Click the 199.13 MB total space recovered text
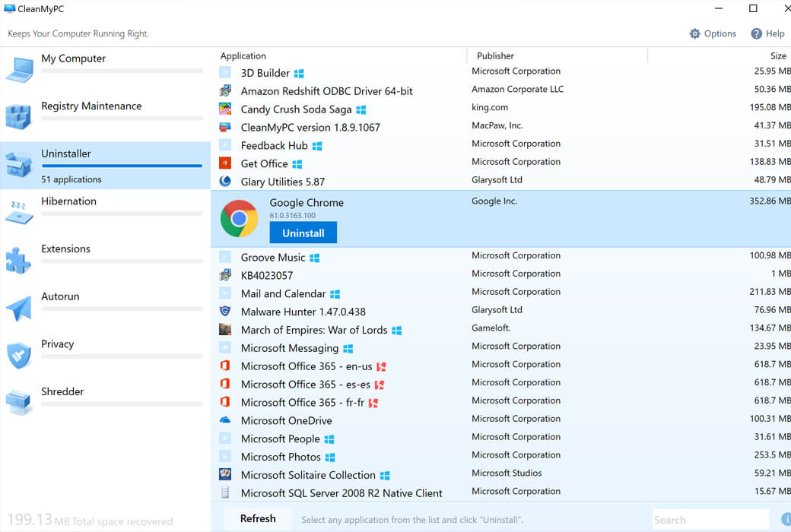The image size is (791, 532). click(x=90, y=520)
